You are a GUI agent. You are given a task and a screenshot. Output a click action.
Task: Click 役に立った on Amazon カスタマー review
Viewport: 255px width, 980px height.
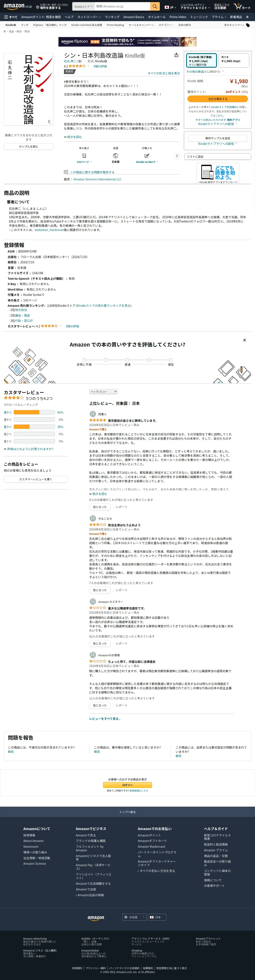pyautogui.click(x=100, y=643)
